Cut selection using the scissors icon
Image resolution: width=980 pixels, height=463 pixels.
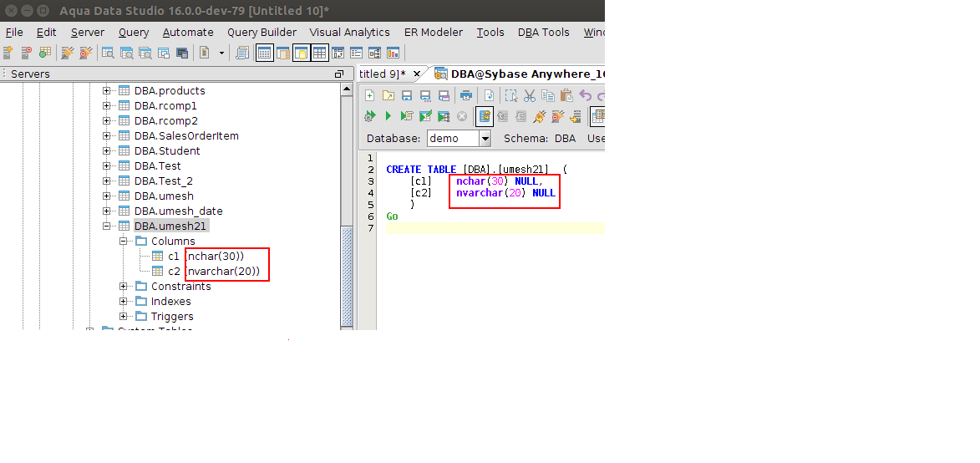pos(530,95)
